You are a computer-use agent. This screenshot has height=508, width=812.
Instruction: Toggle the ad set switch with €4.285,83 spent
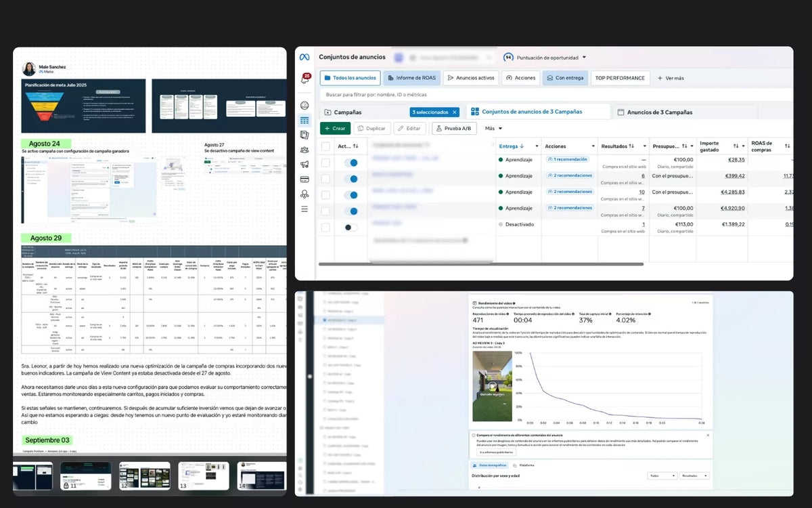pyautogui.click(x=351, y=195)
